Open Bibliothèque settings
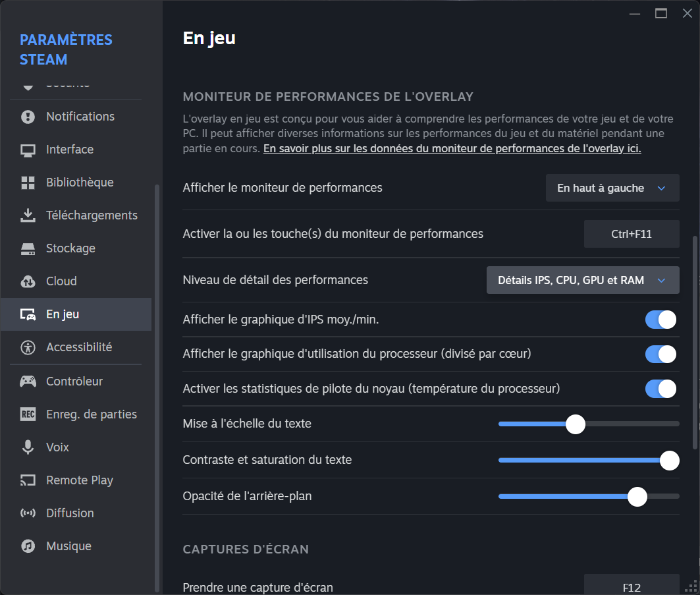The height and width of the screenshot is (595, 700). coord(76,183)
